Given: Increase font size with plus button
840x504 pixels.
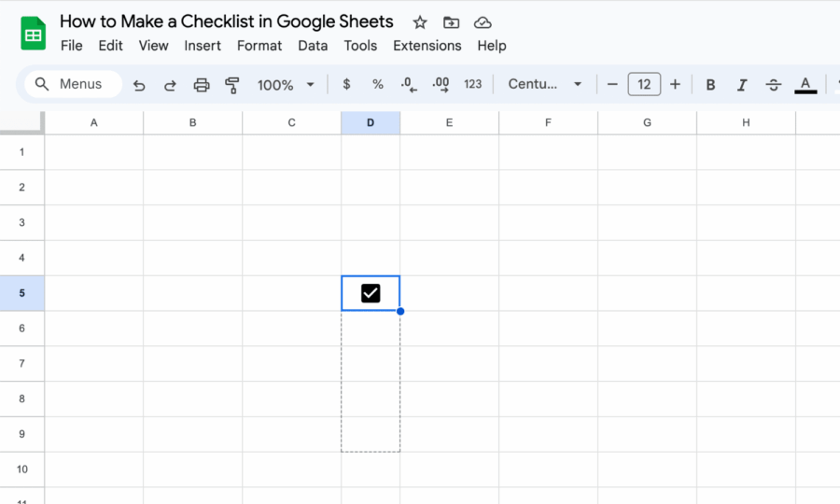Looking at the screenshot, I should (675, 84).
